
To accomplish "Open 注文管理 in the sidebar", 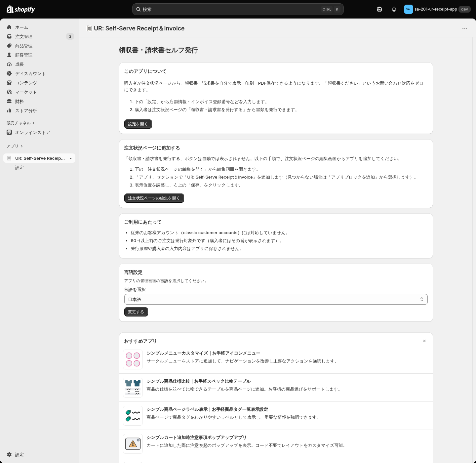I will (40, 36).
